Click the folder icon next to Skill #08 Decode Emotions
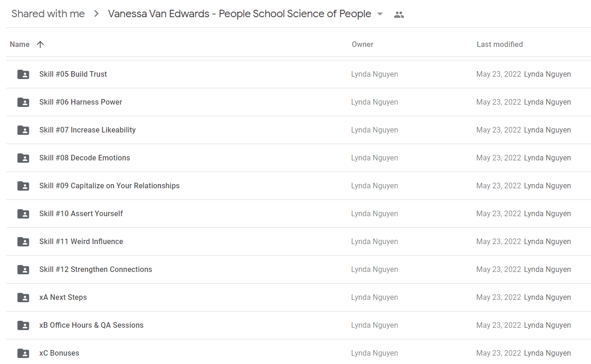The image size is (591, 364). click(23, 158)
